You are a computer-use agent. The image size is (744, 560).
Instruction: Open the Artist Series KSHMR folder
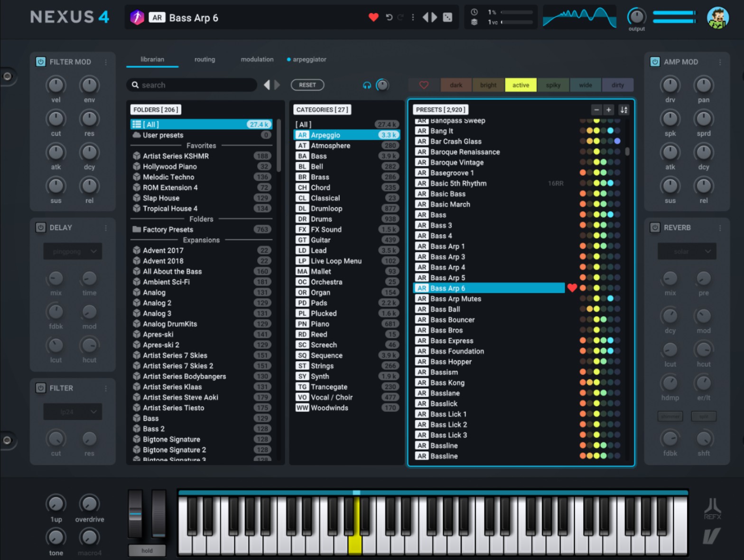tap(201, 156)
